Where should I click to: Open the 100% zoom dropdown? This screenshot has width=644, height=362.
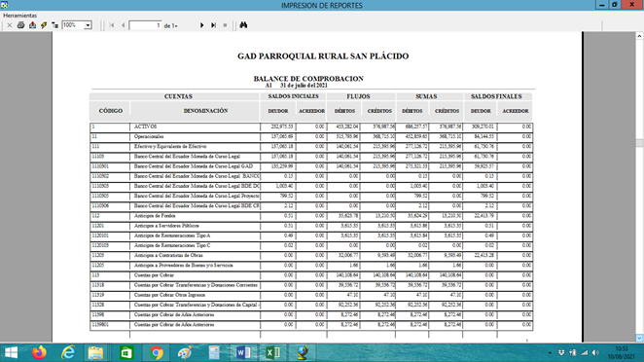(88, 25)
